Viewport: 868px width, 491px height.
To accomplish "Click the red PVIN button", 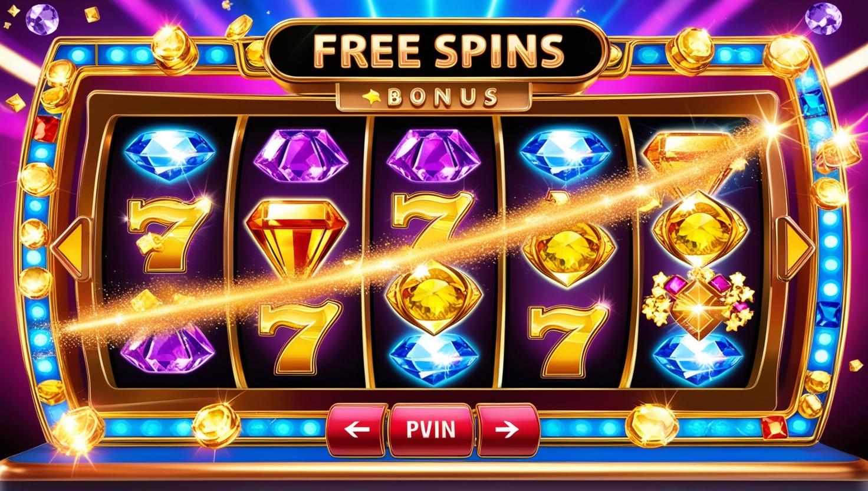I will tap(431, 429).
